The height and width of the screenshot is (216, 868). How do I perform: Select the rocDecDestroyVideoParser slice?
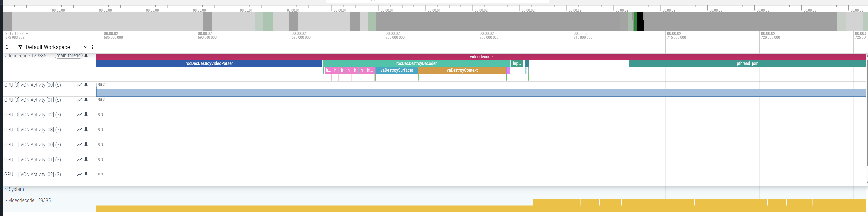209,63
